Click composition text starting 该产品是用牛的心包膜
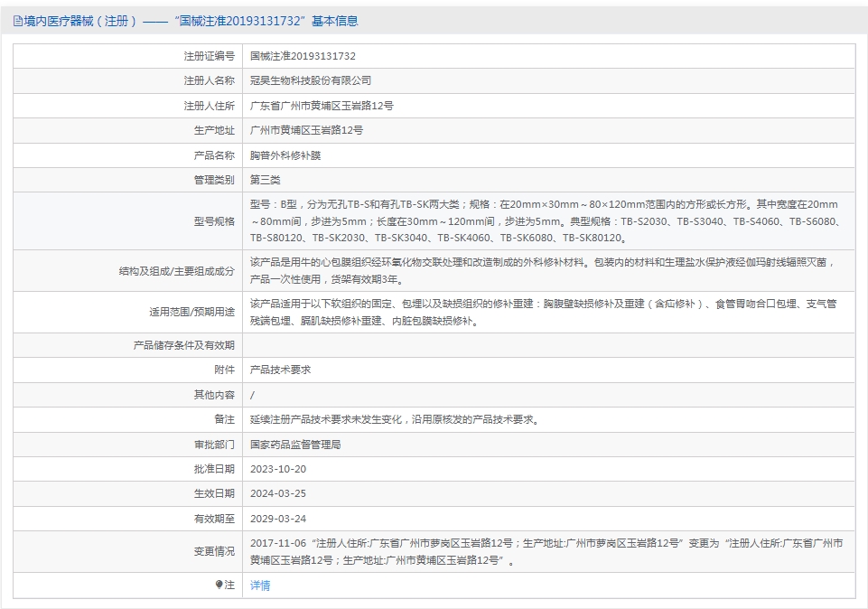 tap(543, 271)
